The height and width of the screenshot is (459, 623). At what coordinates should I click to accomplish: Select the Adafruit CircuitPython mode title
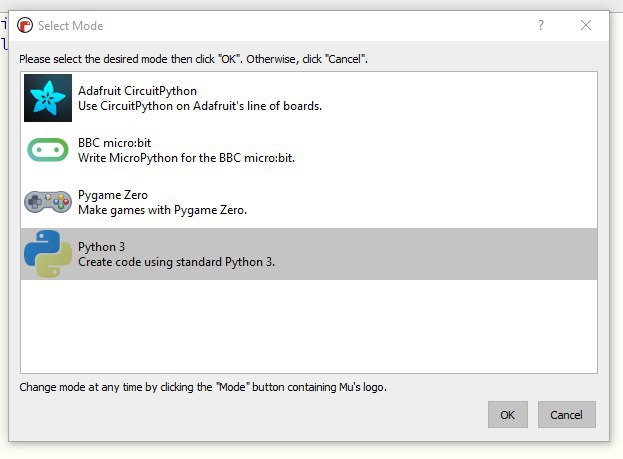click(x=137, y=91)
